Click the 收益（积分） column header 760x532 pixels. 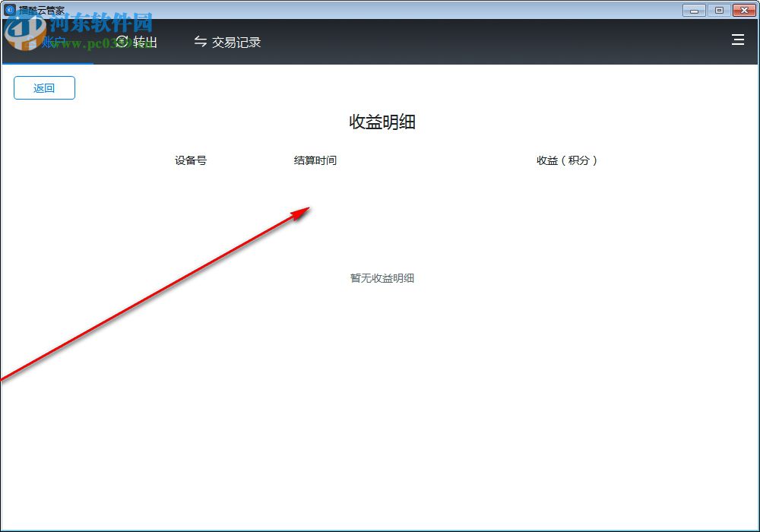[x=567, y=160]
